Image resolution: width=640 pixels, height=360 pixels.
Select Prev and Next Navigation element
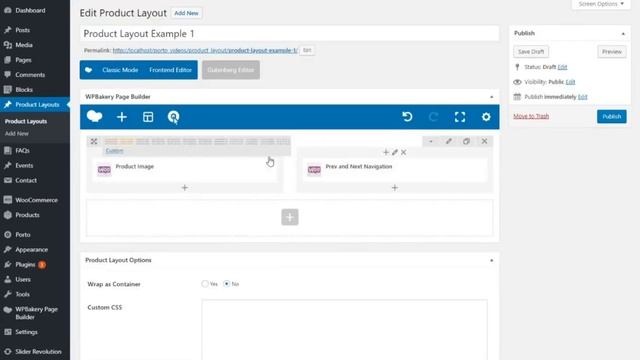395,169
